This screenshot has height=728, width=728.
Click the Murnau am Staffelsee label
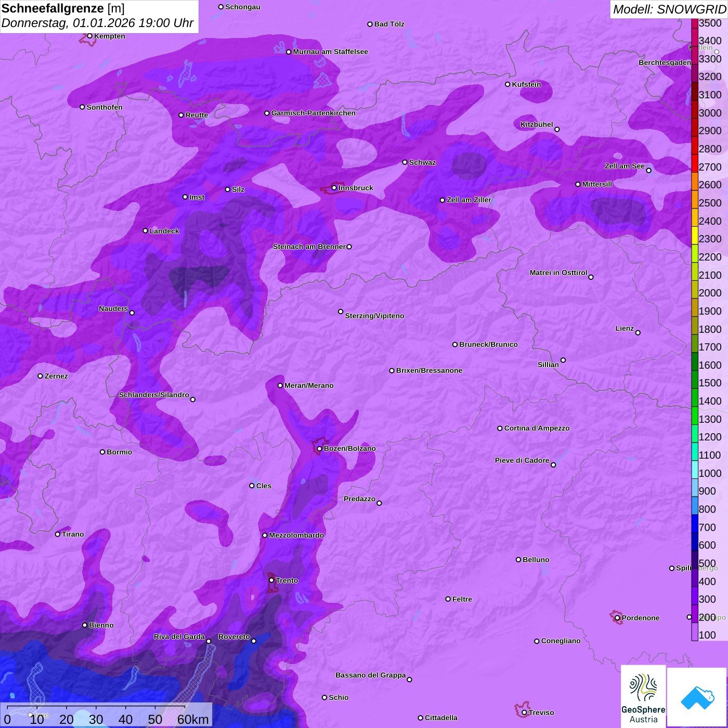coord(330,51)
